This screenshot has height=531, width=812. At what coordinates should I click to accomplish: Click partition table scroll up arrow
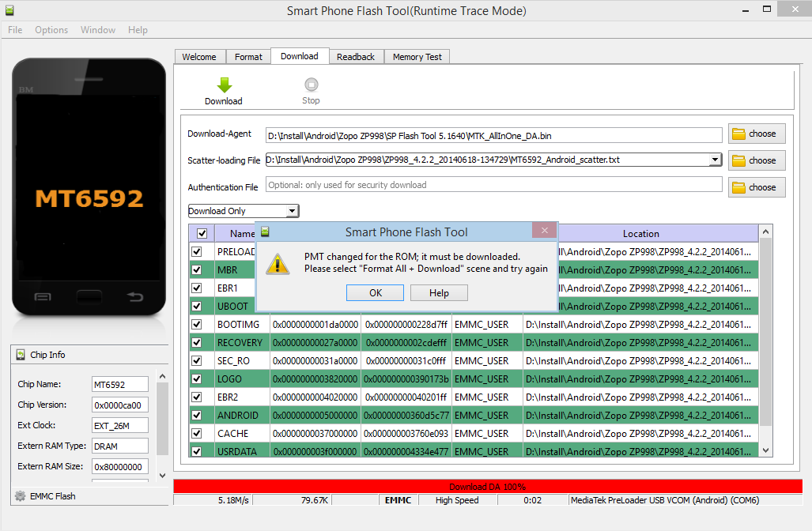(x=766, y=232)
